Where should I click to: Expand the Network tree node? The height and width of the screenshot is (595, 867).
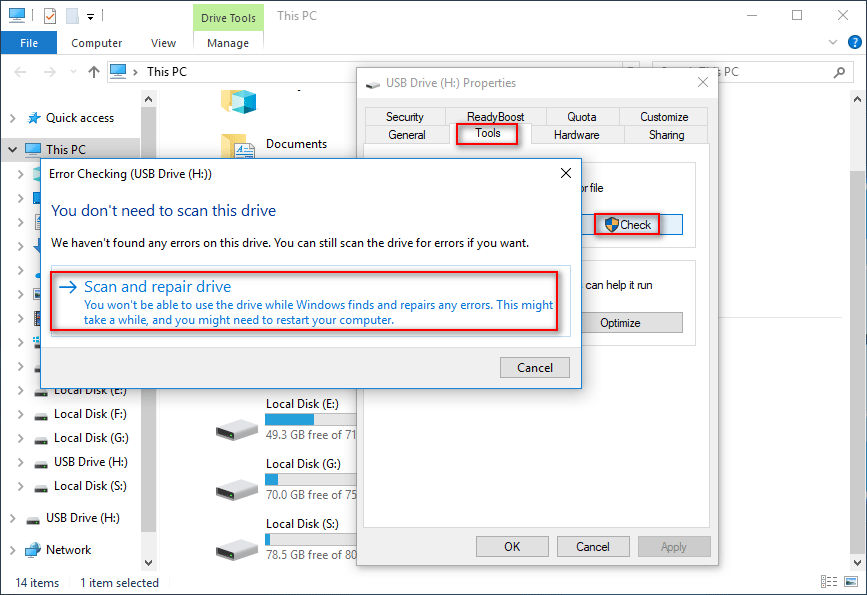(x=13, y=550)
